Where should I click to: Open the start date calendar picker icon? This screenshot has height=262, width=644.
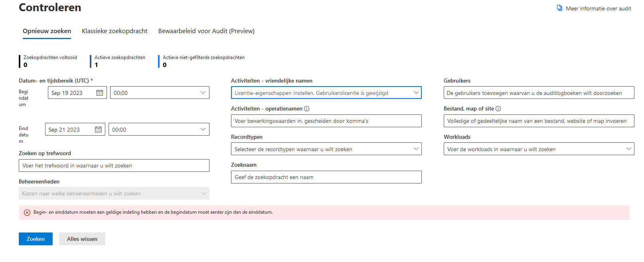(x=100, y=93)
